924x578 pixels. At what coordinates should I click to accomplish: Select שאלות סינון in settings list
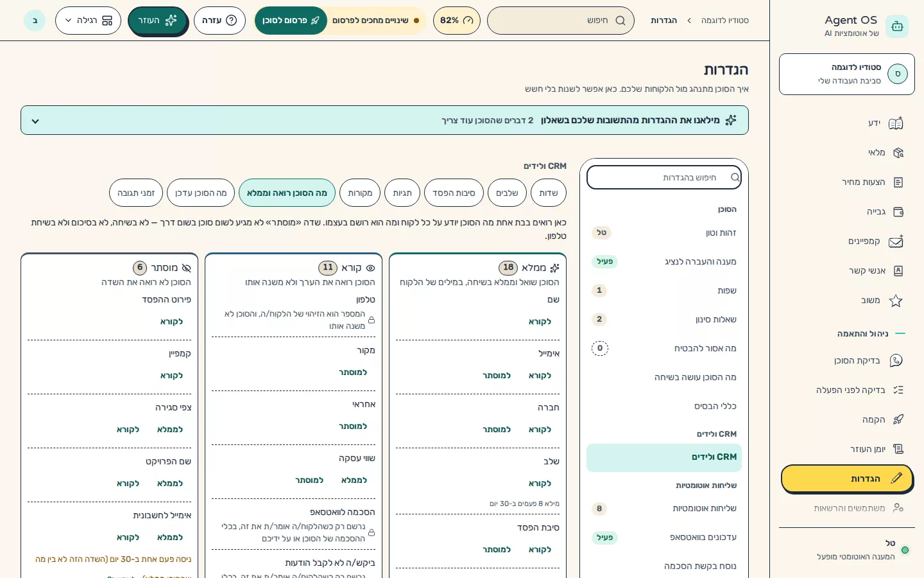pyautogui.click(x=664, y=319)
